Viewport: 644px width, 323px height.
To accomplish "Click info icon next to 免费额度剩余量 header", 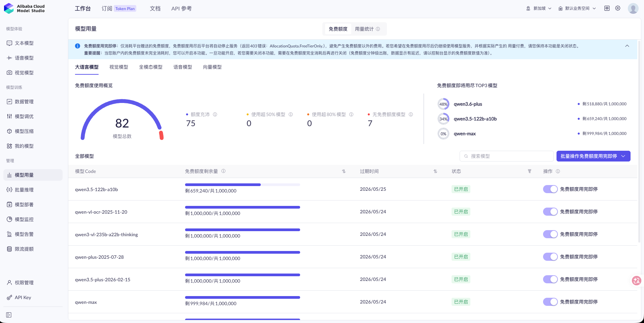I will [x=223, y=171].
